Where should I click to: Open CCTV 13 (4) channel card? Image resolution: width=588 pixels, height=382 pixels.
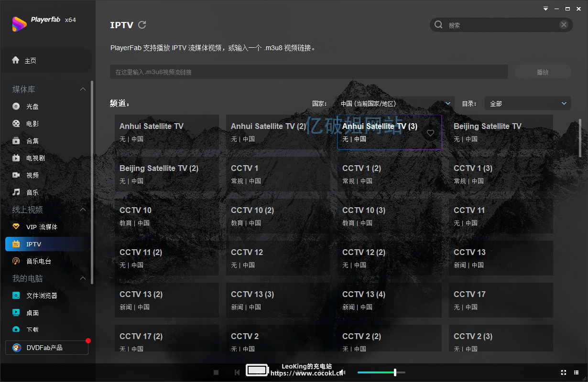click(x=390, y=300)
